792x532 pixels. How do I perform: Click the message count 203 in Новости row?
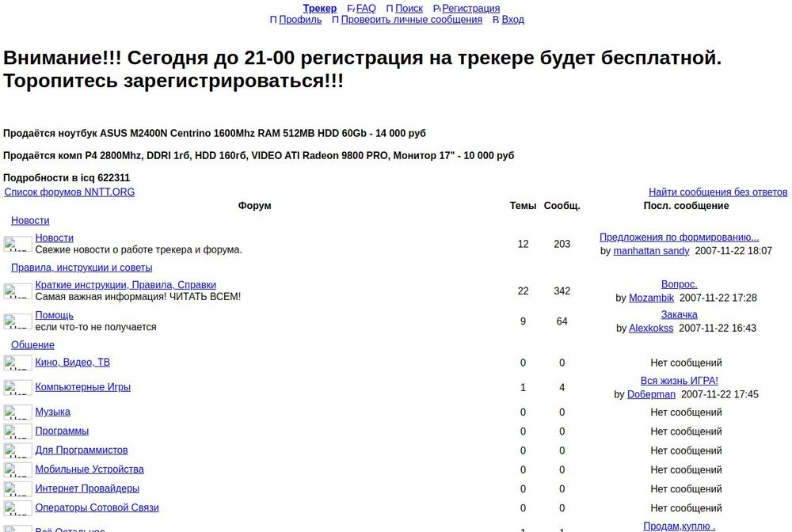point(562,245)
